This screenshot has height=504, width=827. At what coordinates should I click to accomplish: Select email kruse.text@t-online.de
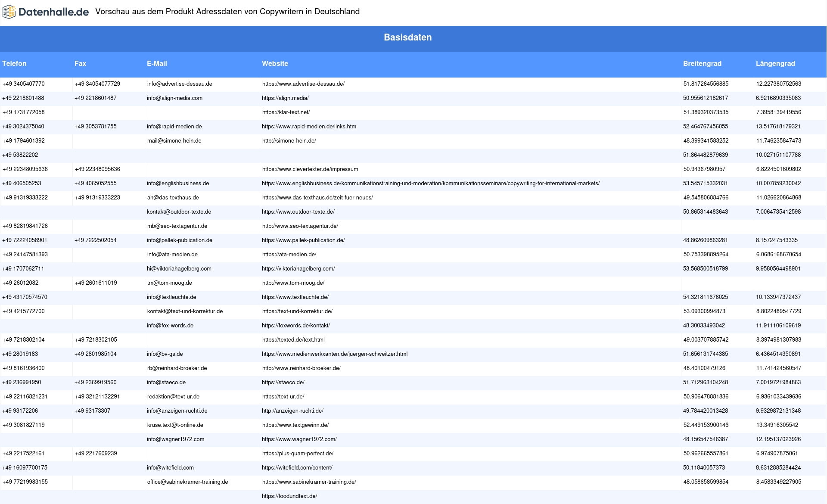point(175,425)
